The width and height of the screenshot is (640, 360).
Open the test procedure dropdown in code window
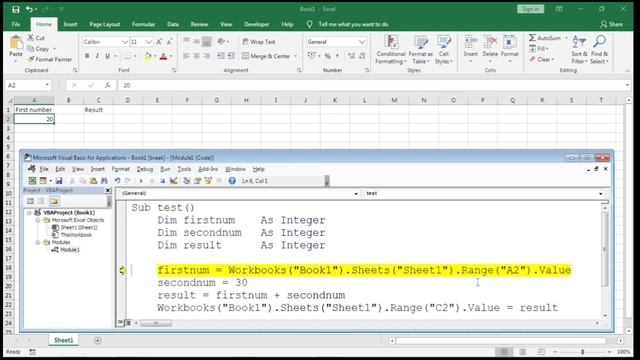[x=600, y=193]
